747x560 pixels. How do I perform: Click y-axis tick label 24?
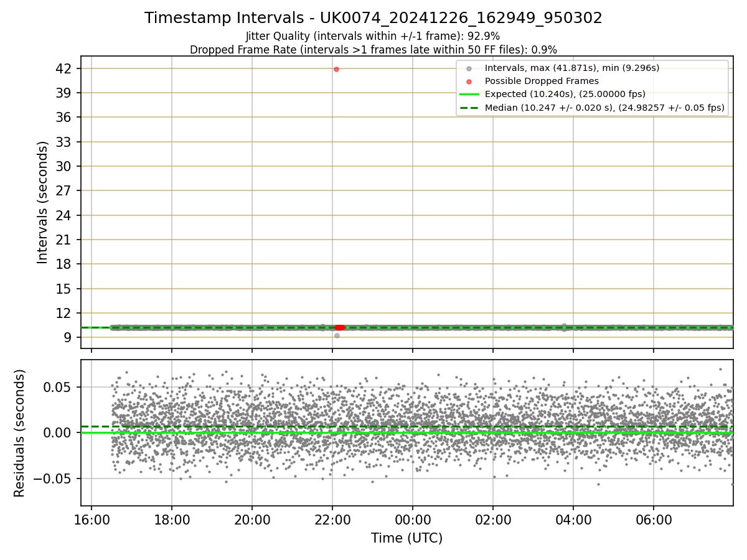click(x=63, y=215)
